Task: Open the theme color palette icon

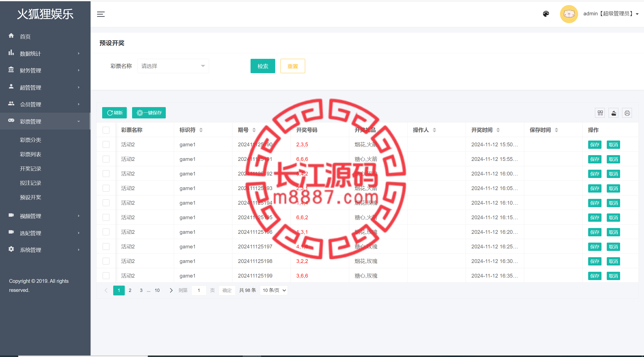Action: (x=546, y=14)
